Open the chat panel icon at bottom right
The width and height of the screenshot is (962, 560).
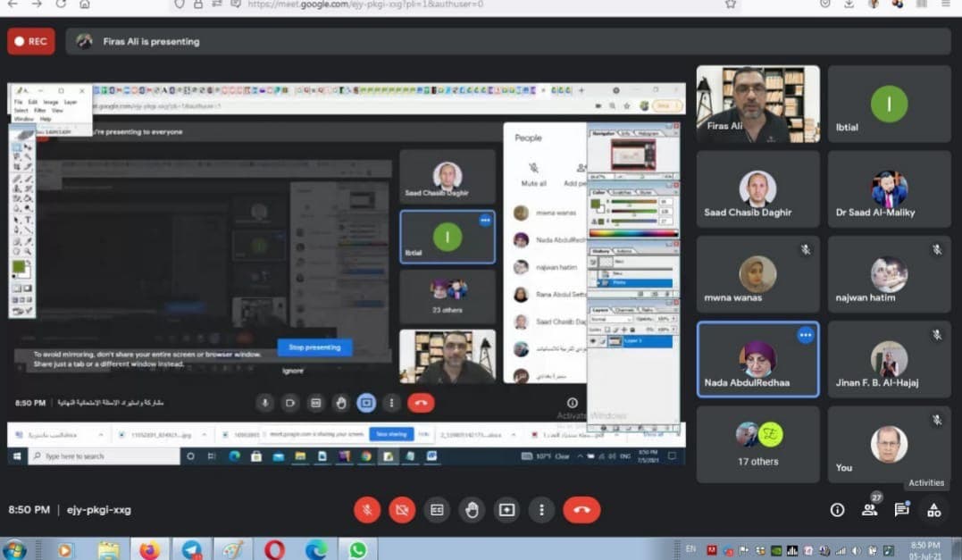pyautogui.click(x=901, y=510)
